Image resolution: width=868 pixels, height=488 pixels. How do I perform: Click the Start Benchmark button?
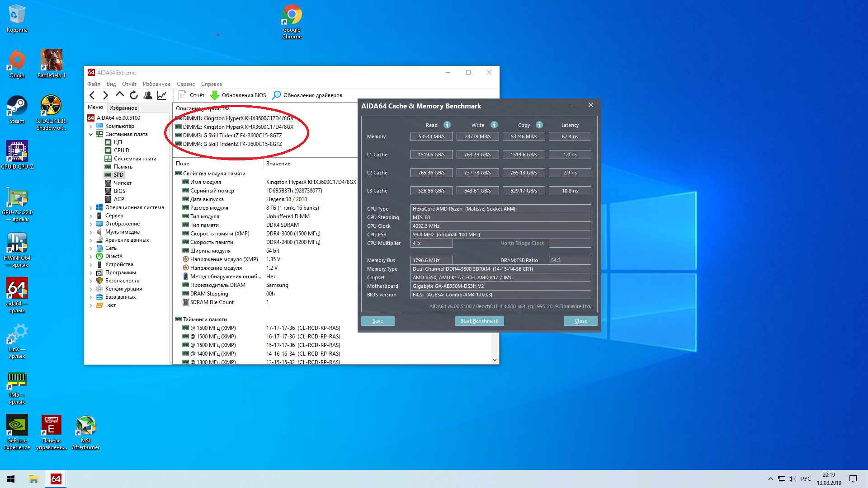[479, 321]
